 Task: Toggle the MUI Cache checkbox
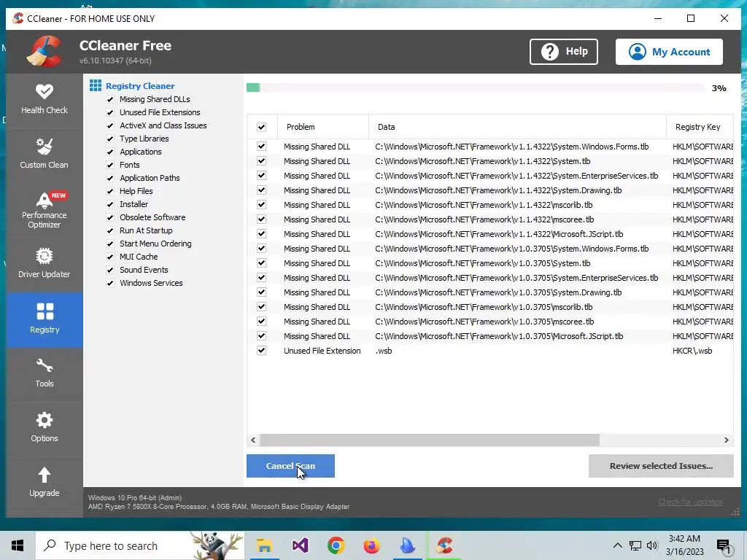pos(110,257)
